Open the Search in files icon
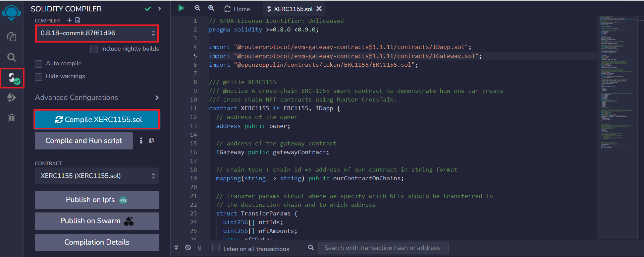Viewport: 644px width, 257px height. (x=11, y=57)
